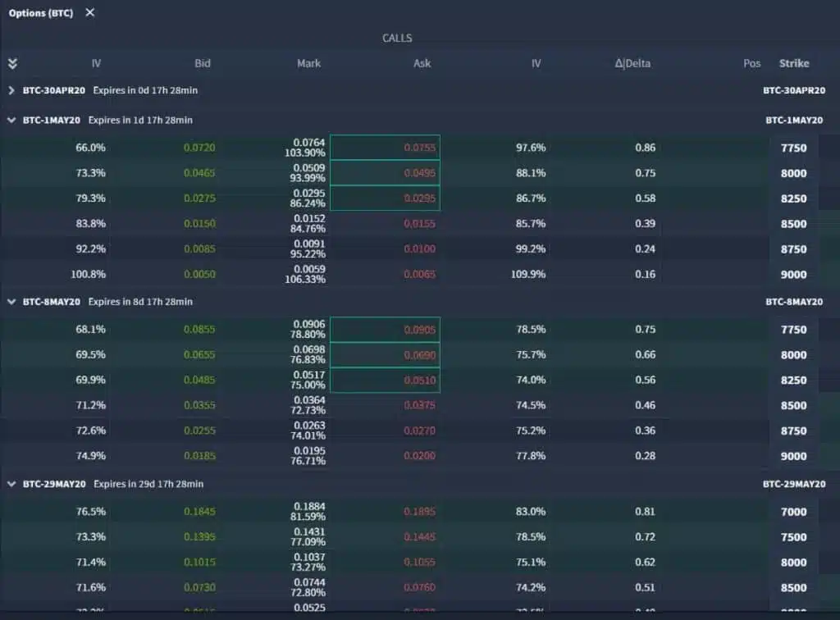The width and height of the screenshot is (840, 620).
Task: Click the Bid column header
Action: click(202, 63)
